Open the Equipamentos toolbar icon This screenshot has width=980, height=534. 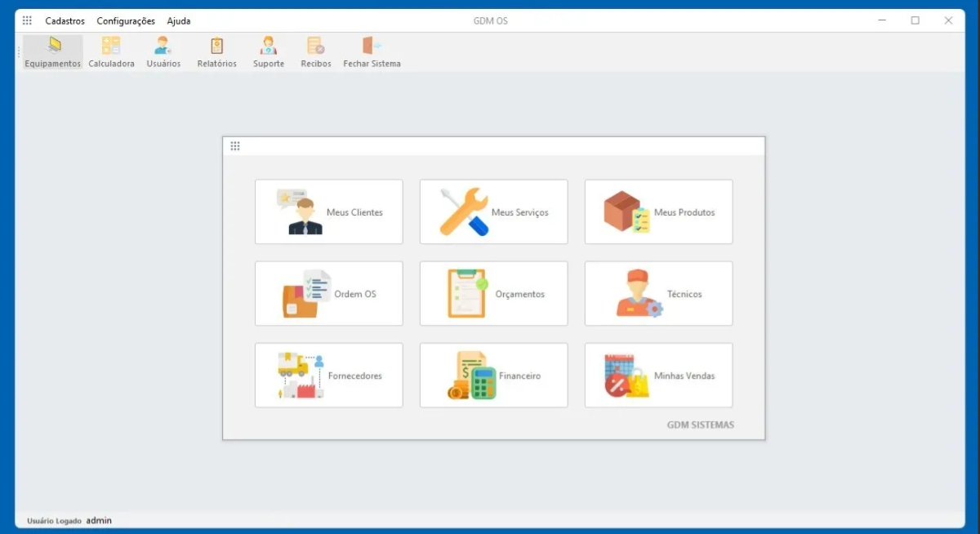pos(53,51)
